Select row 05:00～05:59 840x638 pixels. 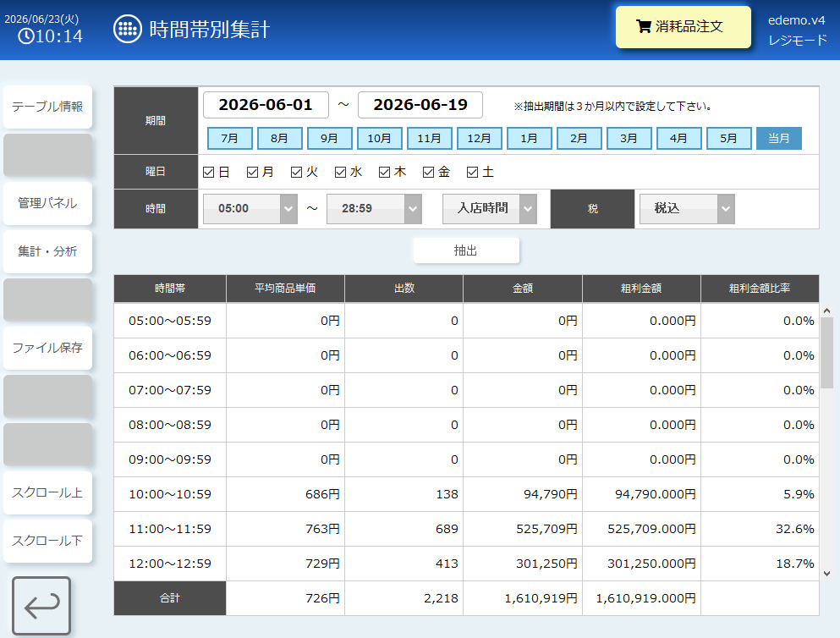pyautogui.click(x=466, y=321)
